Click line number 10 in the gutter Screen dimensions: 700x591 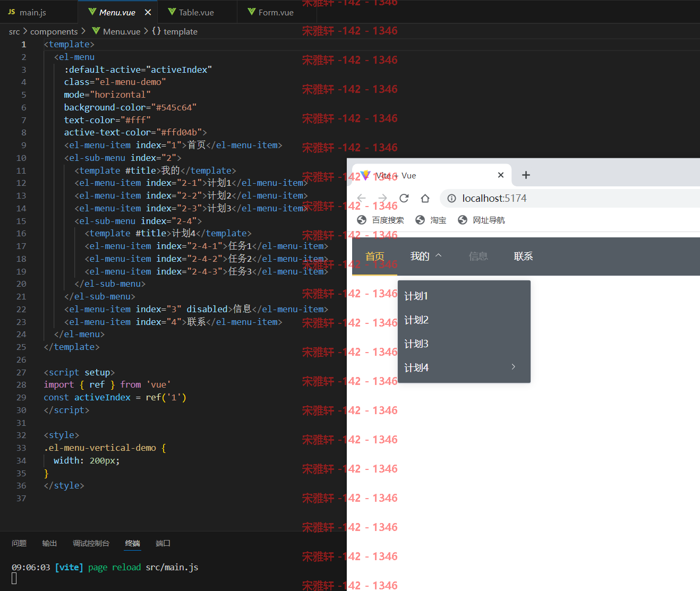pos(21,158)
